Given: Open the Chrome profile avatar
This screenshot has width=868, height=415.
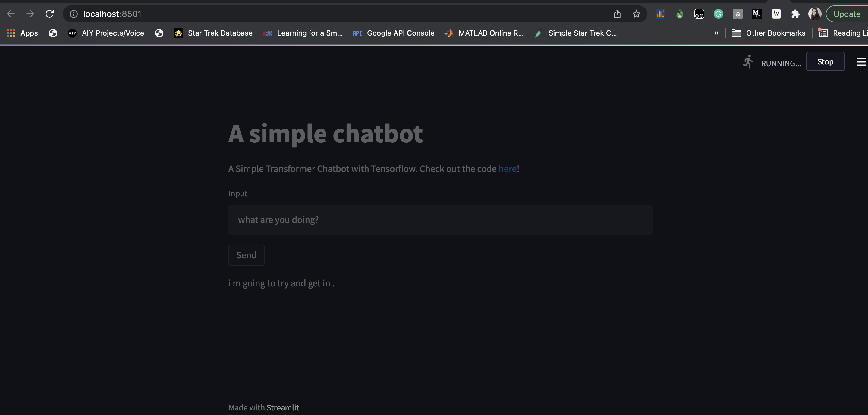Looking at the screenshot, I should pyautogui.click(x=814, y=14).
